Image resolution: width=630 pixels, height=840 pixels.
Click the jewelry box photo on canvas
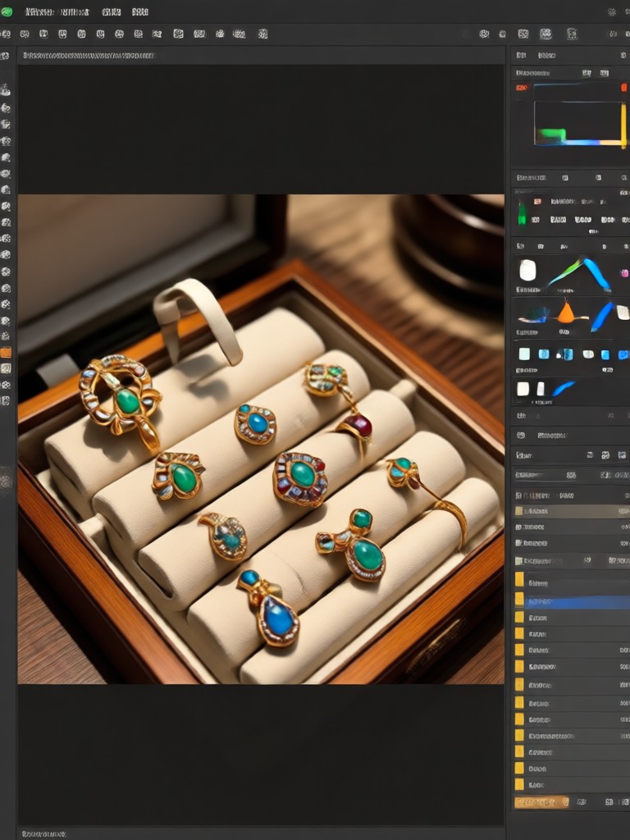click(x=261, y=439)
